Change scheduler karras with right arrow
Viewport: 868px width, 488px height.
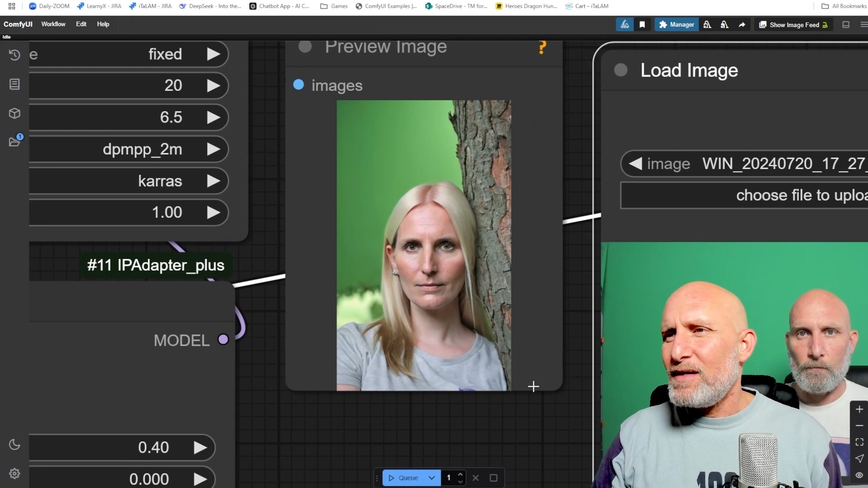pyautogui.click(x=213, y=181)
